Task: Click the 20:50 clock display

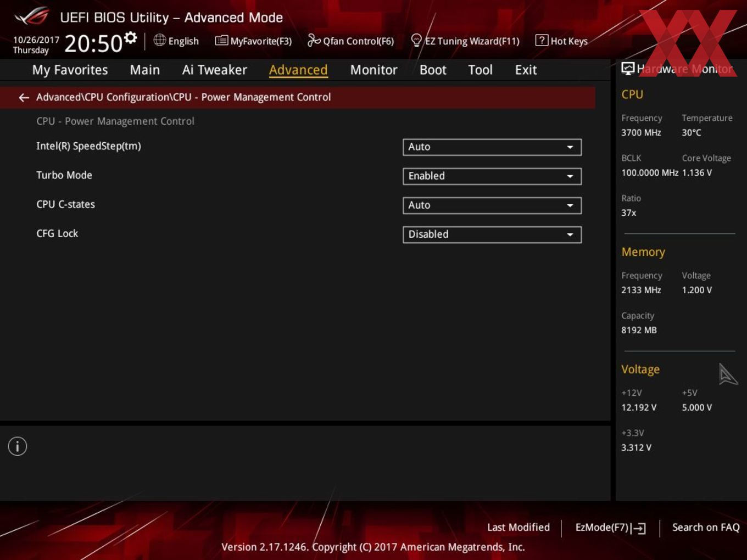Action: click(93, 43)
